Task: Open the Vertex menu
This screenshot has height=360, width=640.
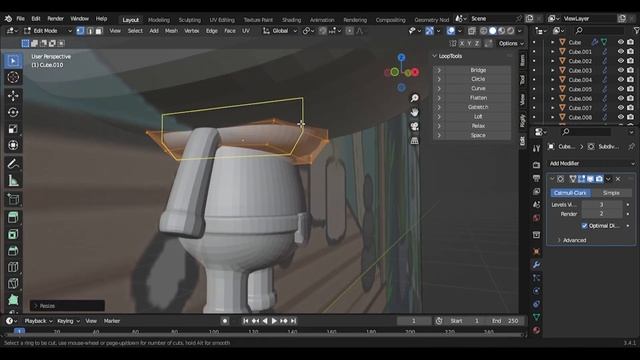Action: point(191,31)
